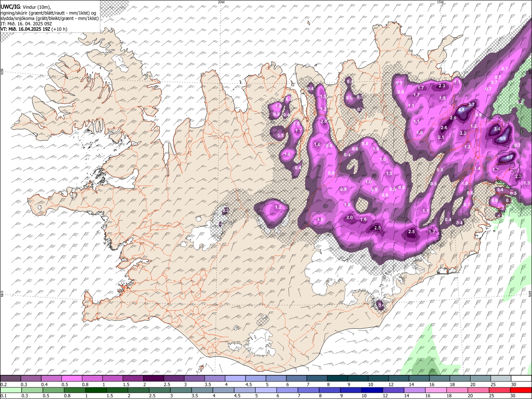Select darkest green bottom swatch between 1 and 1.5
532x399 pixels.
[x=95, y=390]
